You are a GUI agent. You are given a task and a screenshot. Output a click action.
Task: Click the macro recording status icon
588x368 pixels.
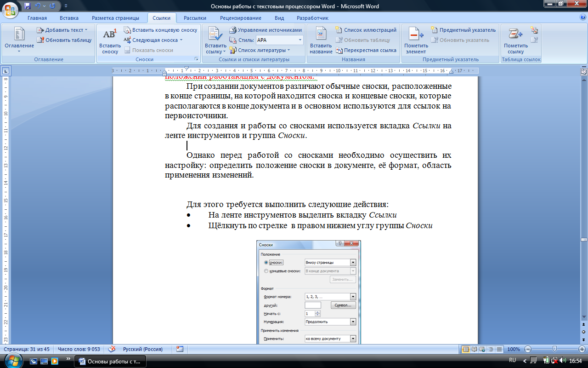pos(180,349)
